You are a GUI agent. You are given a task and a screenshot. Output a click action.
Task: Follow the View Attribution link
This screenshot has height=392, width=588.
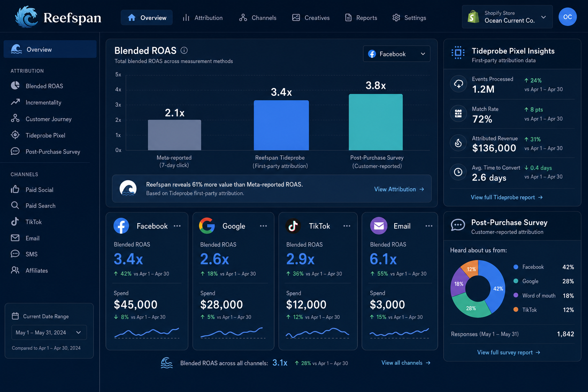coord(399,189)
